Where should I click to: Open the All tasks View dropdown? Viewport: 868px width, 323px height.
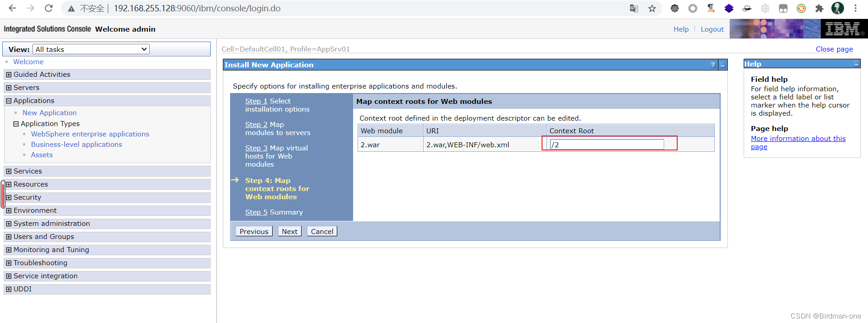91,49
